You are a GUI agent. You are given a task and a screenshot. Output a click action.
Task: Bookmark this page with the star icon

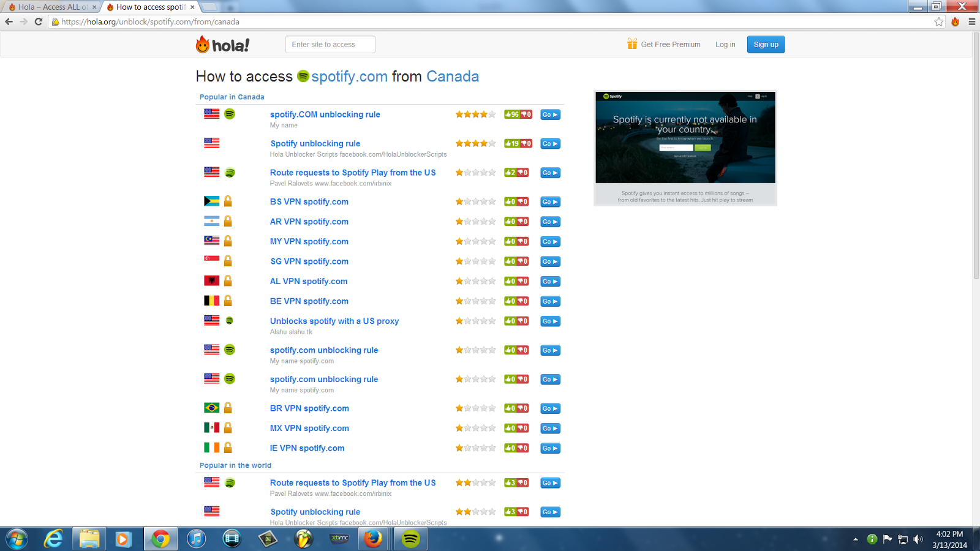coord(939,21)
